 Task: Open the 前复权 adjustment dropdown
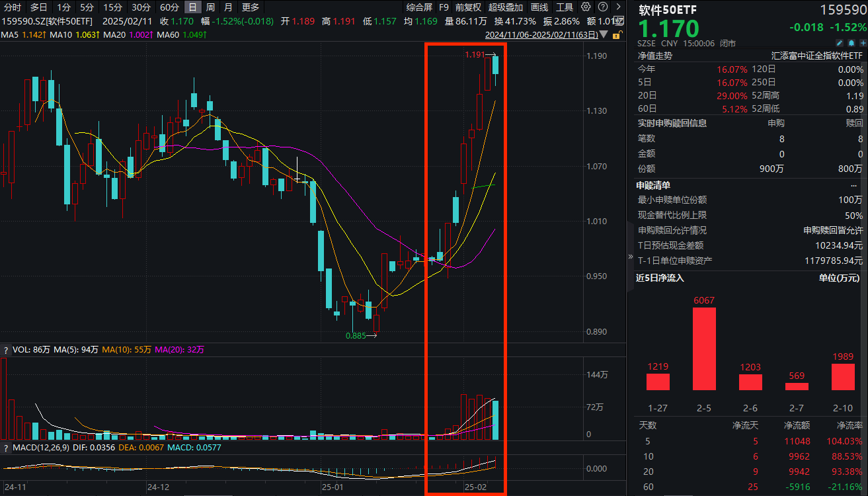point(468,7)
